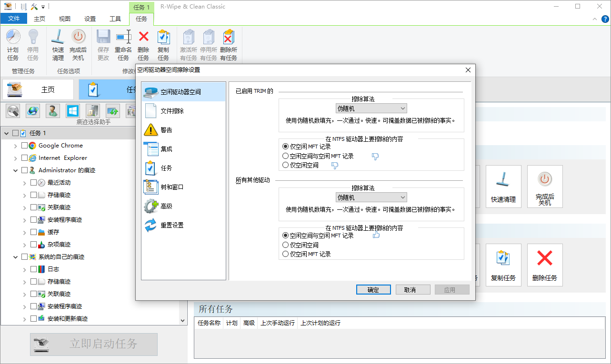The image size is (611, 364).
Task: Click the Windows logo trace helper icon
Action: [x=72, y=111]
